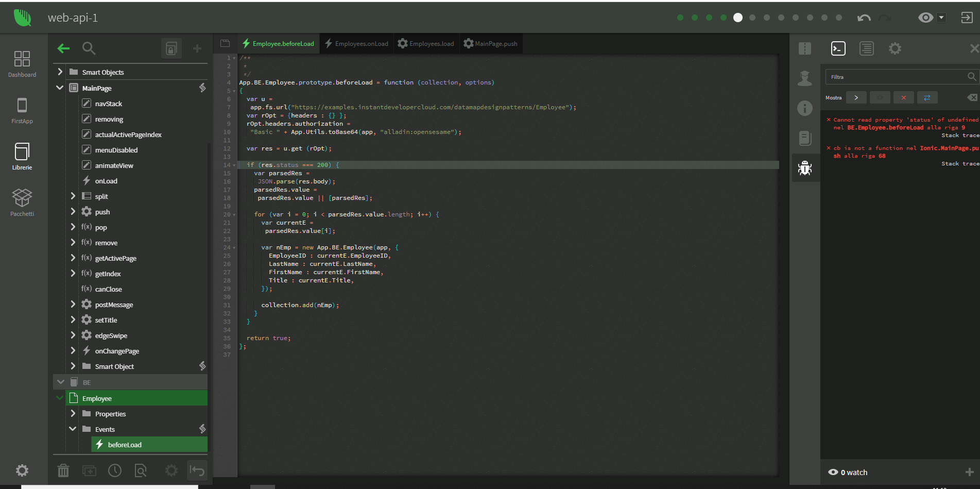This screenshot has height=489, width=980.
Task: Open the gear settings in right panel
Action: [x=895, y=48]
